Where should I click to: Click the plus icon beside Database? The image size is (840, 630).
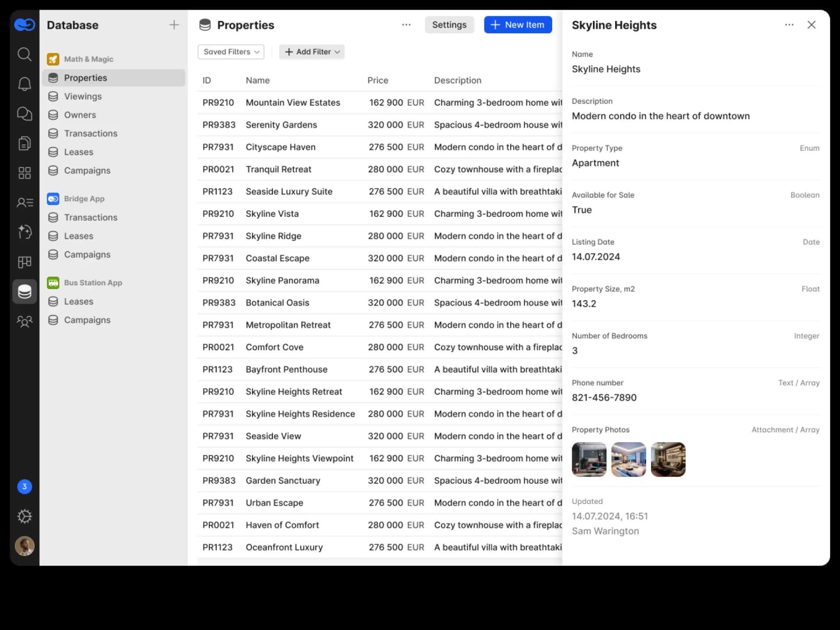pos(174,25)
